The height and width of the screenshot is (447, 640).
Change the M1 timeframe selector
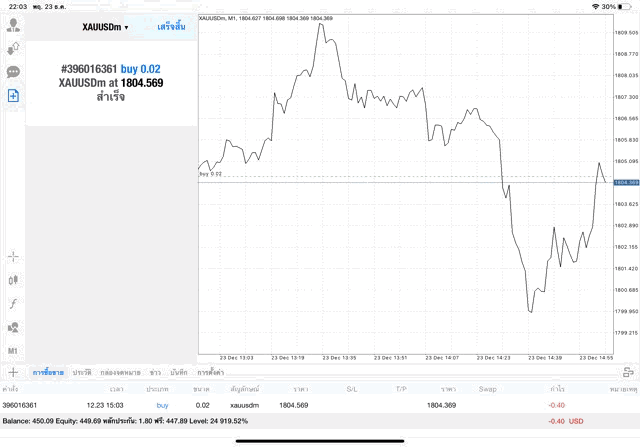[x=13, y=351]
